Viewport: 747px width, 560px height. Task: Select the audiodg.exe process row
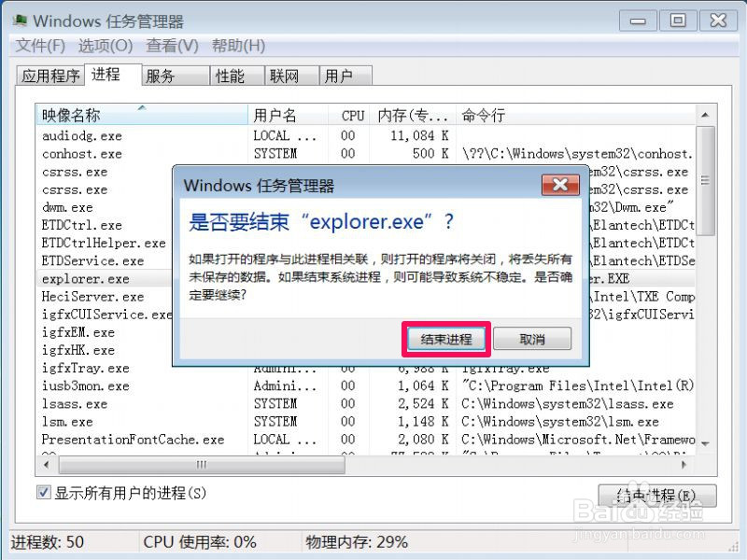(365, 135)
